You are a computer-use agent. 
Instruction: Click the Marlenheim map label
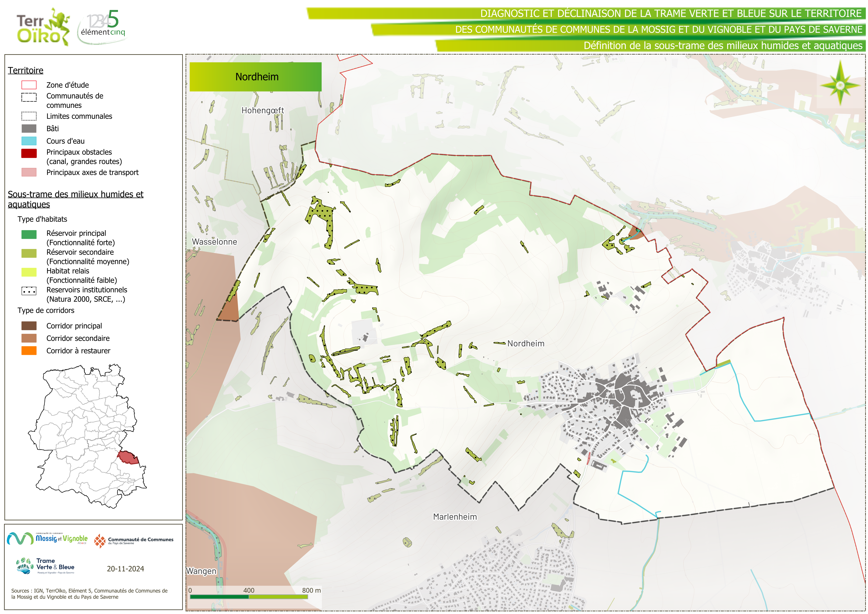[455, 517]
